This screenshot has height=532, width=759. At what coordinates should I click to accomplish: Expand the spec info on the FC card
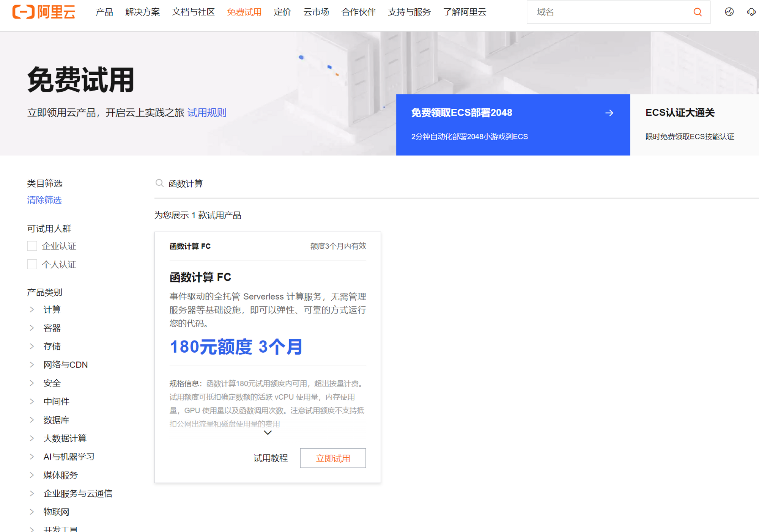pyautogui.click(x=267, y=432)
